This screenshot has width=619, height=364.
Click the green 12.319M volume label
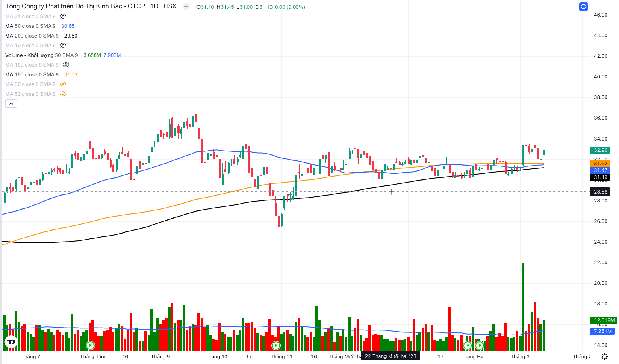tap(604, 320)
